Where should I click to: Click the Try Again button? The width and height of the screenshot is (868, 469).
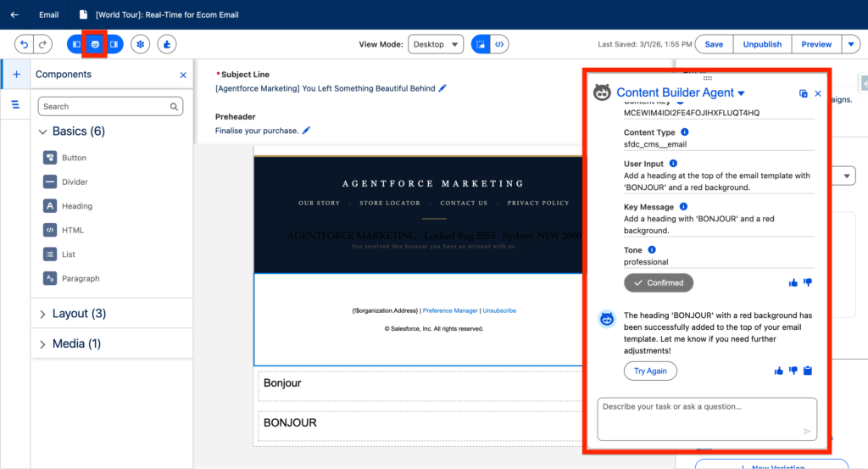[x=650, y=371]
